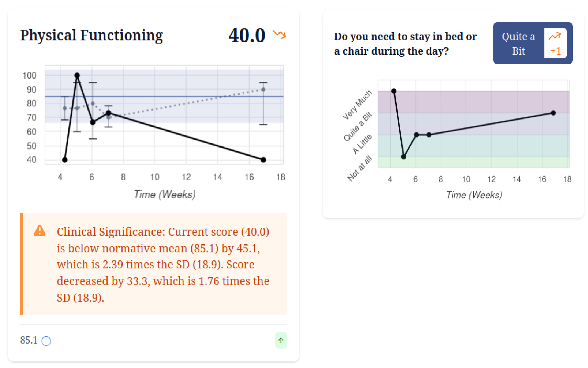Click the last Quite a Bit point near week 17
Image resolution: width=588 pixels, height=368 pixels.
[x=553, y=113]
